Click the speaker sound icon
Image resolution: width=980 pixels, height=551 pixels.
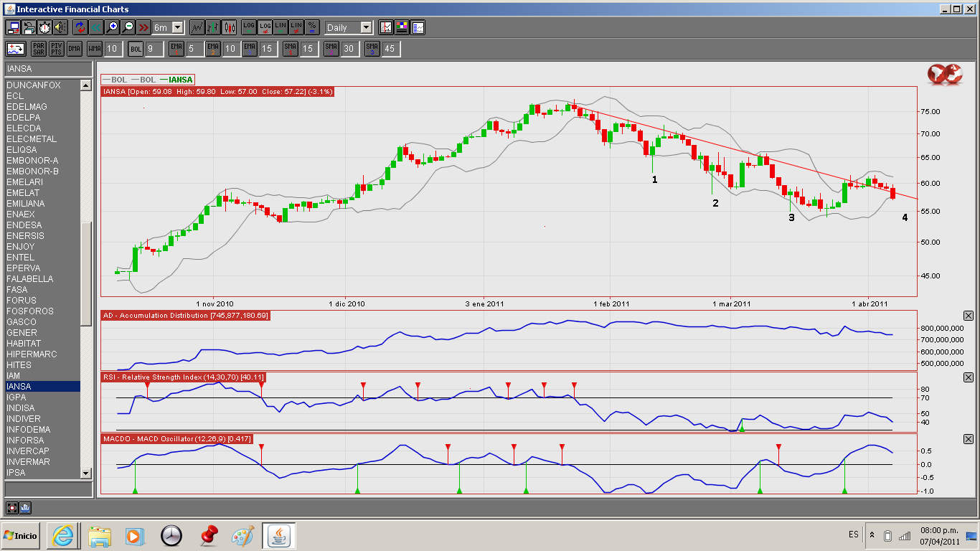point(60,27)
